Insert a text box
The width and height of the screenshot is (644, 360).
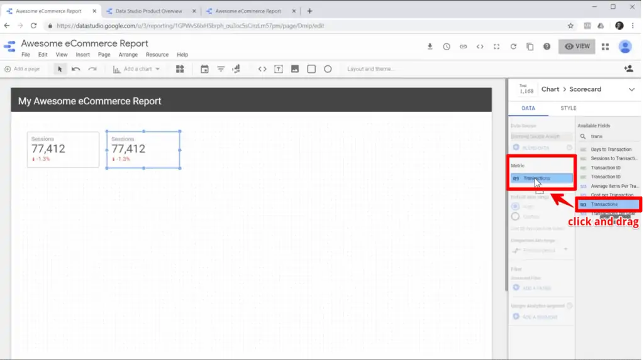279,69
